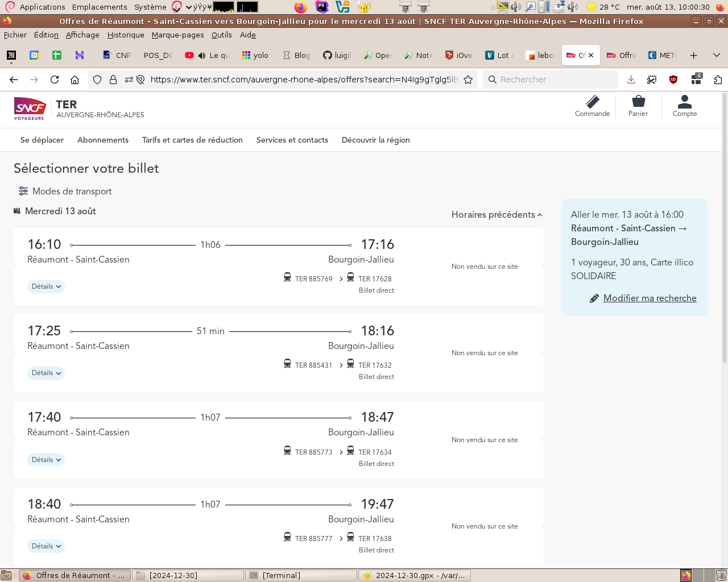Expand Détails for the 16:10 train
Viewport: 728px width, 582px height.
(x=46, y=286)
